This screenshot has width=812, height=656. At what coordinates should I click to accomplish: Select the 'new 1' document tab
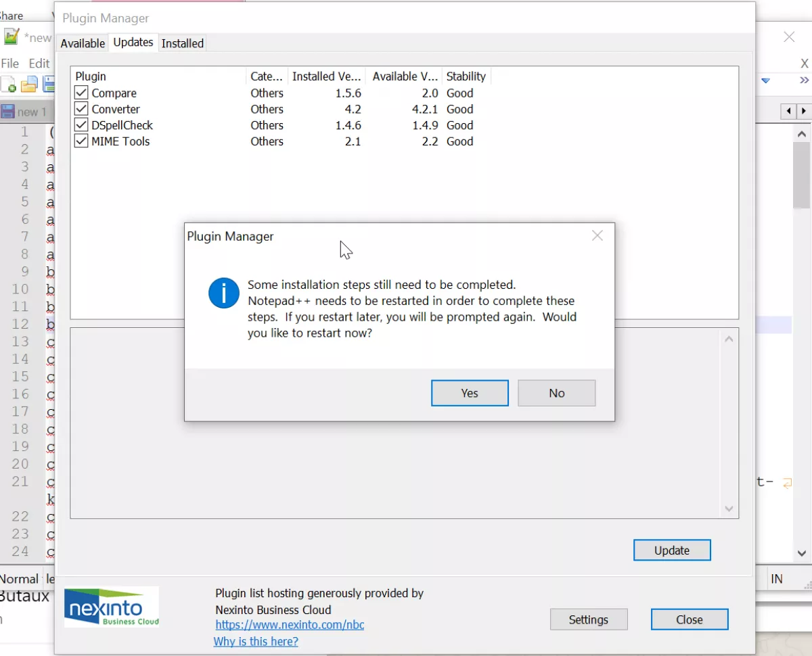[x=26, y=112]
